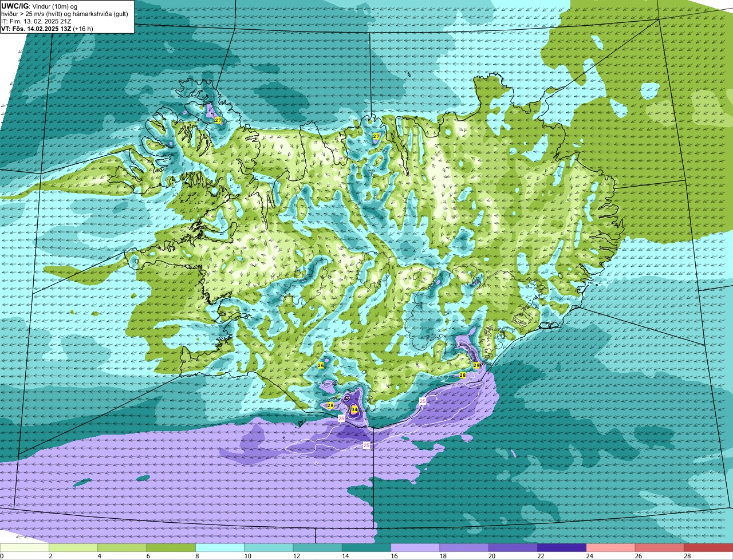This screenshot has height=560, width=733.
Task: Pick the 12–14 m/s teal legend swatch
Action: (318, 547)
